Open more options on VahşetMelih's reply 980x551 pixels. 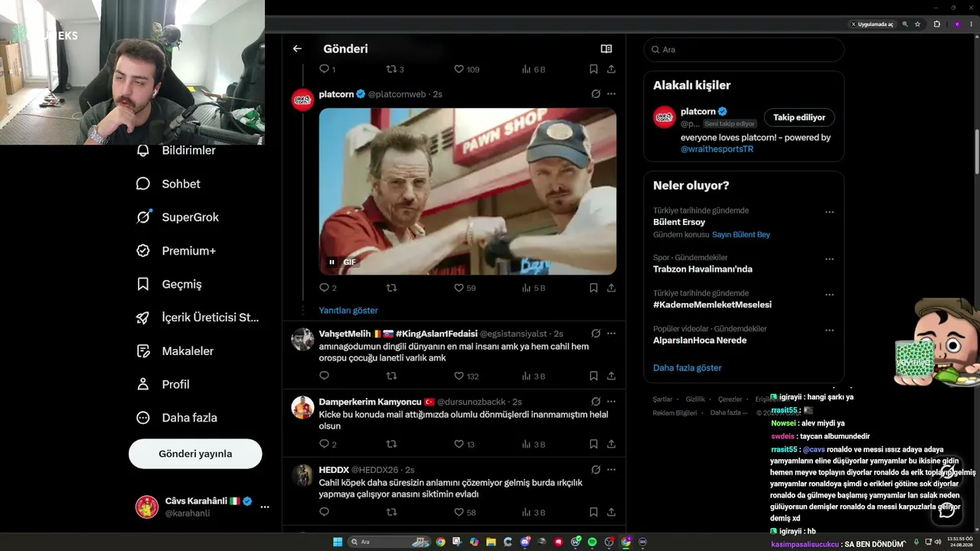[611, 334]
